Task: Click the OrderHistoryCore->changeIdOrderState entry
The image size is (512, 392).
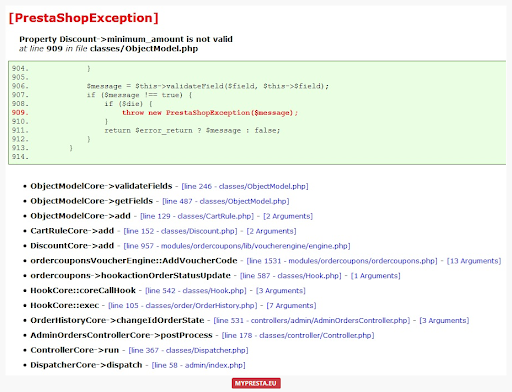Action: point(117,320)
